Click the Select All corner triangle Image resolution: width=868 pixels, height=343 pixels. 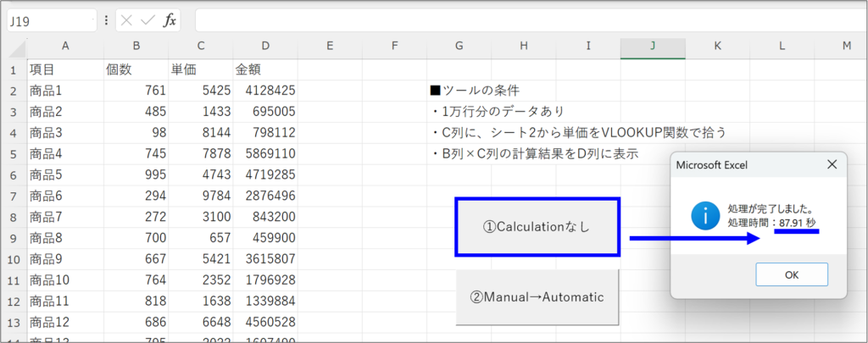coord(17,49)
